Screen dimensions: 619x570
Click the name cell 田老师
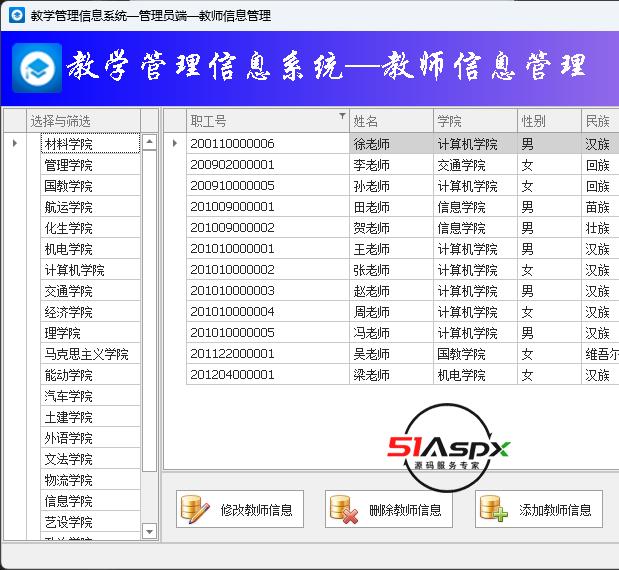point(391,206)
